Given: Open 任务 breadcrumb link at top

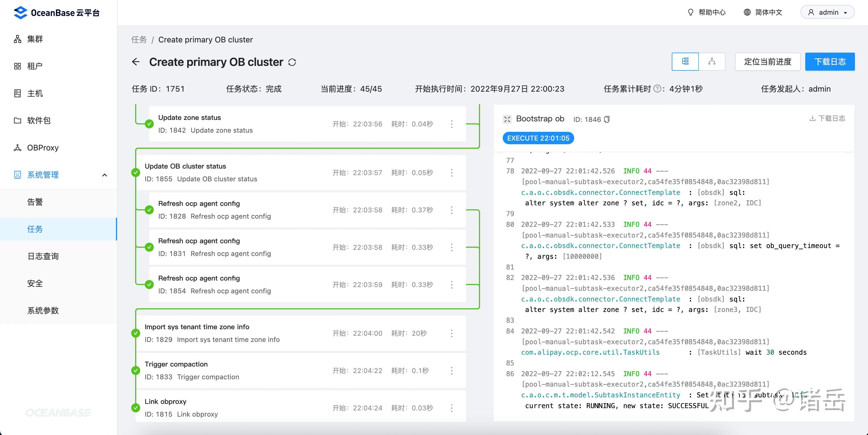Looking at the screenshot, I should pyautogui.click(x=139, y=39).
